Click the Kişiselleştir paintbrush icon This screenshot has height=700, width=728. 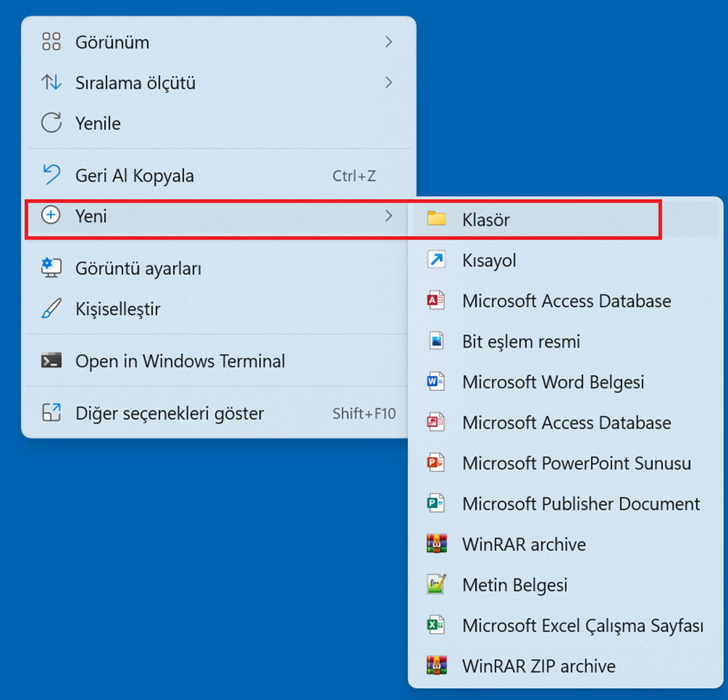click(51, 309)
